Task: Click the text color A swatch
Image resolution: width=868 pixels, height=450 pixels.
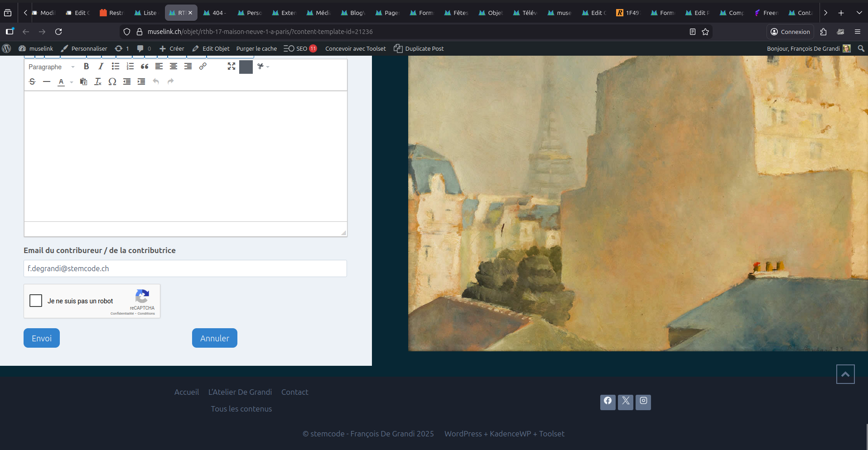Action: coord(61,82)
